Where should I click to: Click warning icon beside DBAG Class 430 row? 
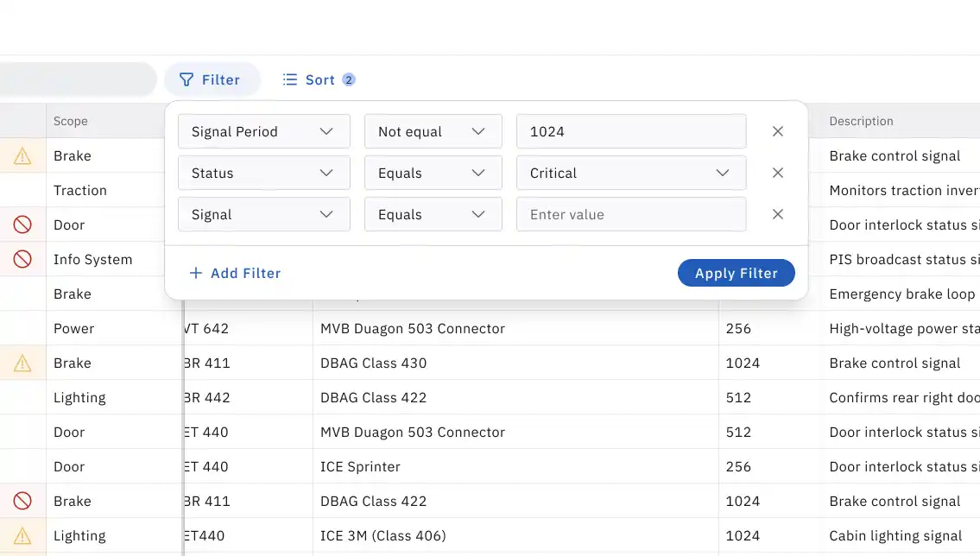tap(22, 363)
